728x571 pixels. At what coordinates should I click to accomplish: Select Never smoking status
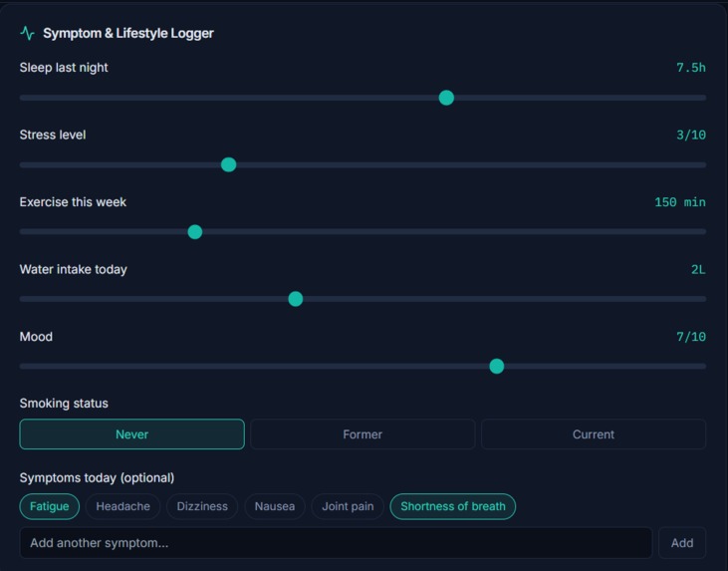(x=131, y=434)
